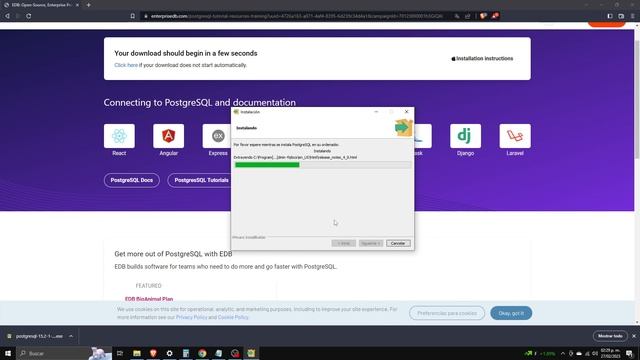Image resolution: width=640 pixels, height=360 pixels.
Task: Click the 'Instalando' heading in installer
Action: 247,128
